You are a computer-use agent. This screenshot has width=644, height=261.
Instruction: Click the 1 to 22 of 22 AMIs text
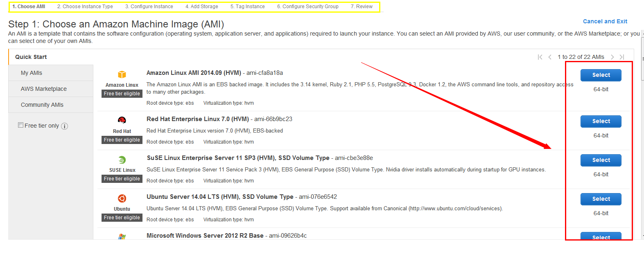pyautogui.click(x=581, y=57)
